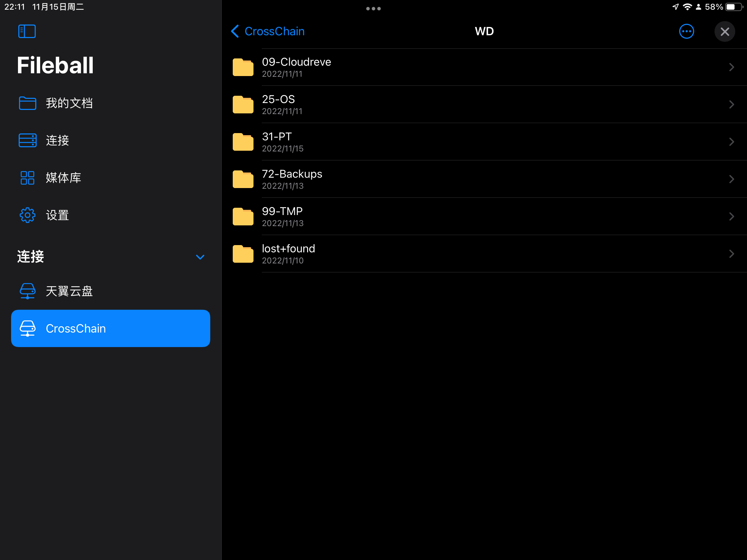Image resolution: width=747 pixels, height=560 pixels.
Task: Expand the 72-Backups row chevron
Action: (731, 179)
